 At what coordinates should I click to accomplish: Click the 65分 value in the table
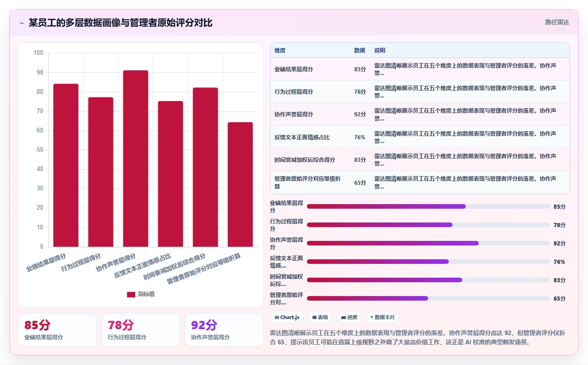pyautogui.click(x=360, y=182)
